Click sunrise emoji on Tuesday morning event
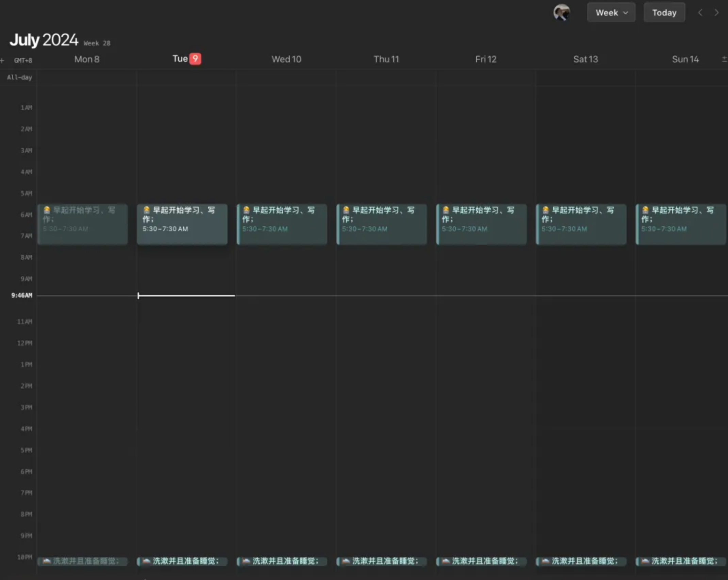Screen dimensions: 728x580 147,210
